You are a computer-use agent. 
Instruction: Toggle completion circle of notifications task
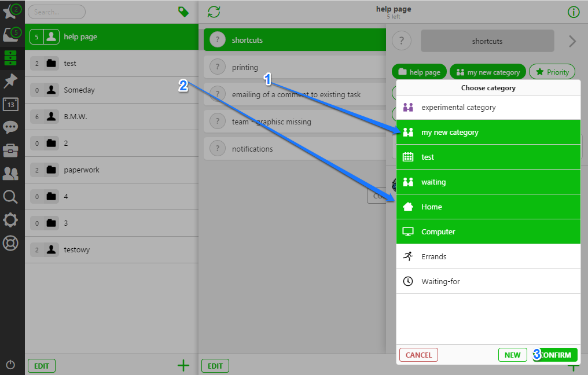[218, 149]
